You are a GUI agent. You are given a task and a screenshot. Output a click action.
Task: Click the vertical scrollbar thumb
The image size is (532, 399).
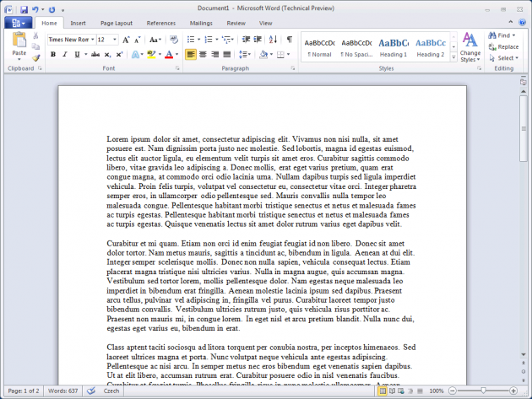pos(524,128)
